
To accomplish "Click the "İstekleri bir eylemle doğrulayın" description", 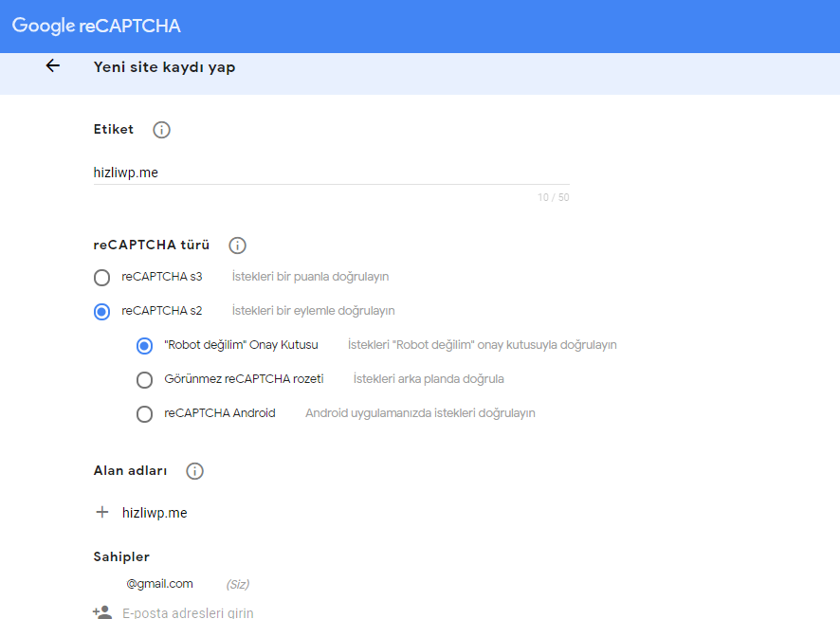I will click(x=314, y=311).
